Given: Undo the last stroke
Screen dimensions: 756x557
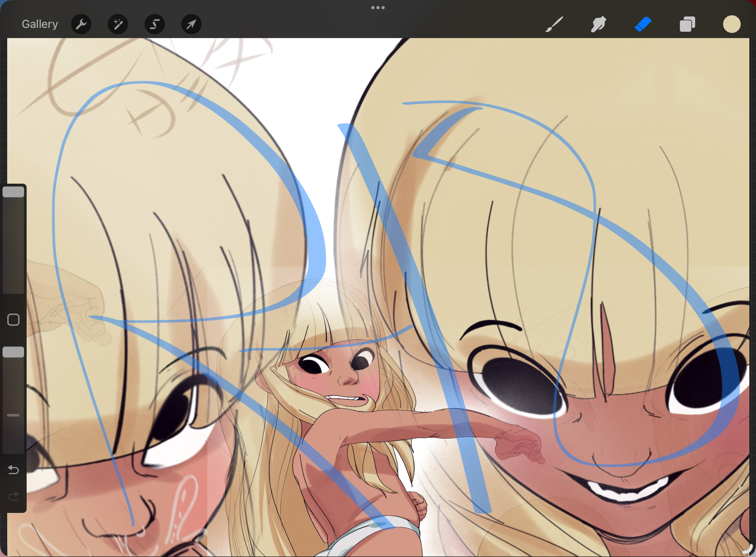Looking at the screenshot, I should (x=14, y=469).
